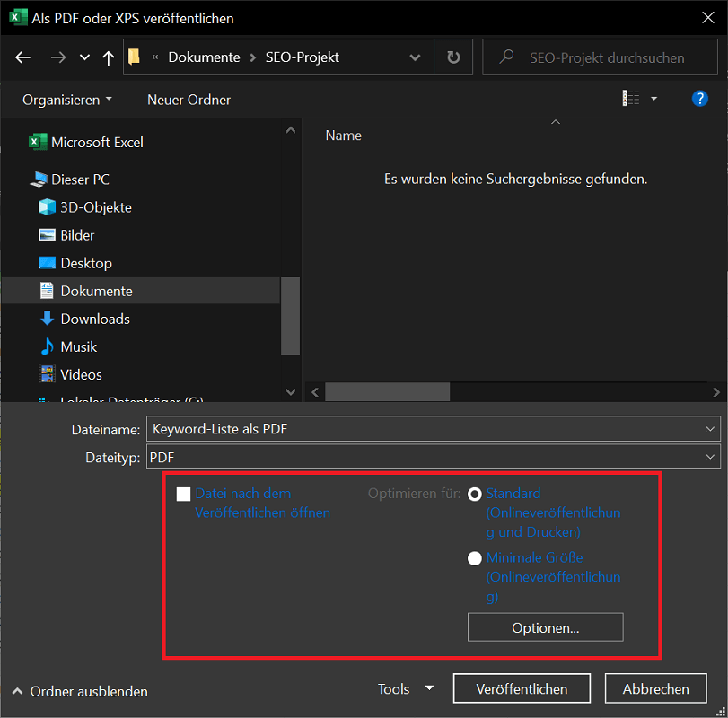Click the Microsoft Excel icon in sidebar
Viewport: 728px width, 718px height.
(x=38, y=142)
